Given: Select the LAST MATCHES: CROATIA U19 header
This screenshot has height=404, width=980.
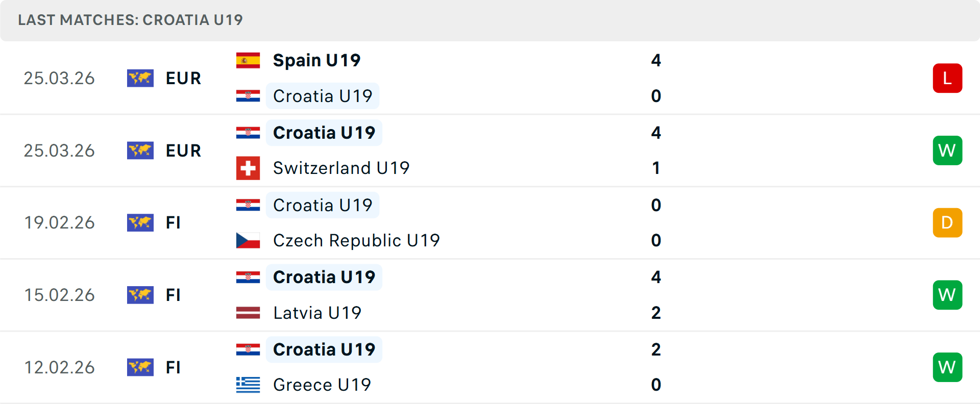Looking at the screenshot, I should tap(131, 20).
